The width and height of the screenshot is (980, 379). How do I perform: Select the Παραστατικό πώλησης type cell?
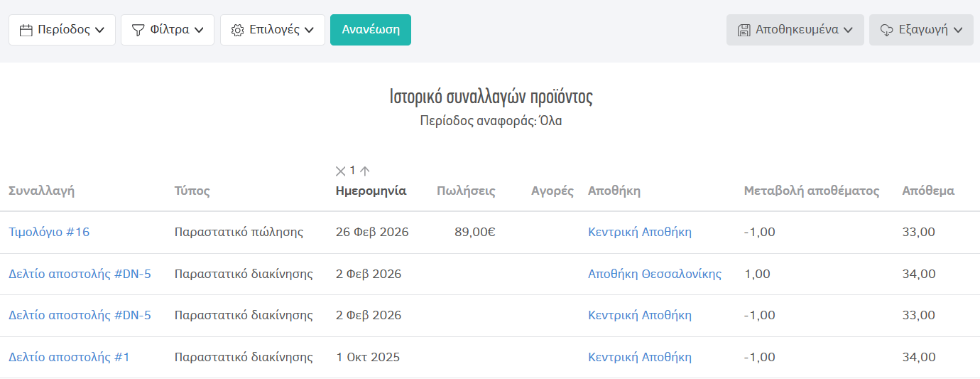(x=239, y=232)
